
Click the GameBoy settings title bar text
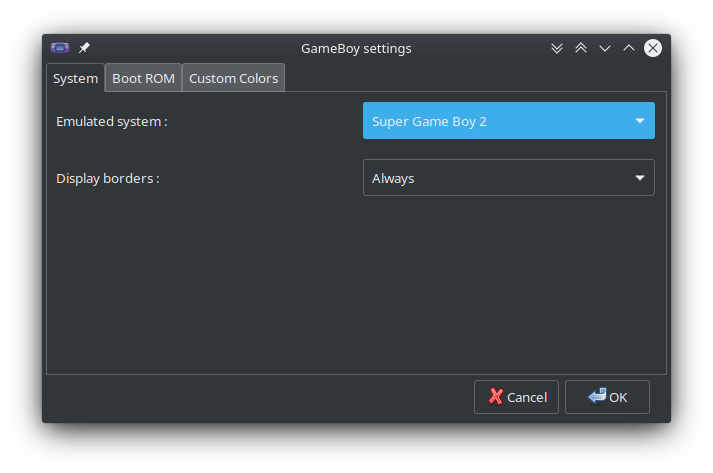[x=356, y=48]
